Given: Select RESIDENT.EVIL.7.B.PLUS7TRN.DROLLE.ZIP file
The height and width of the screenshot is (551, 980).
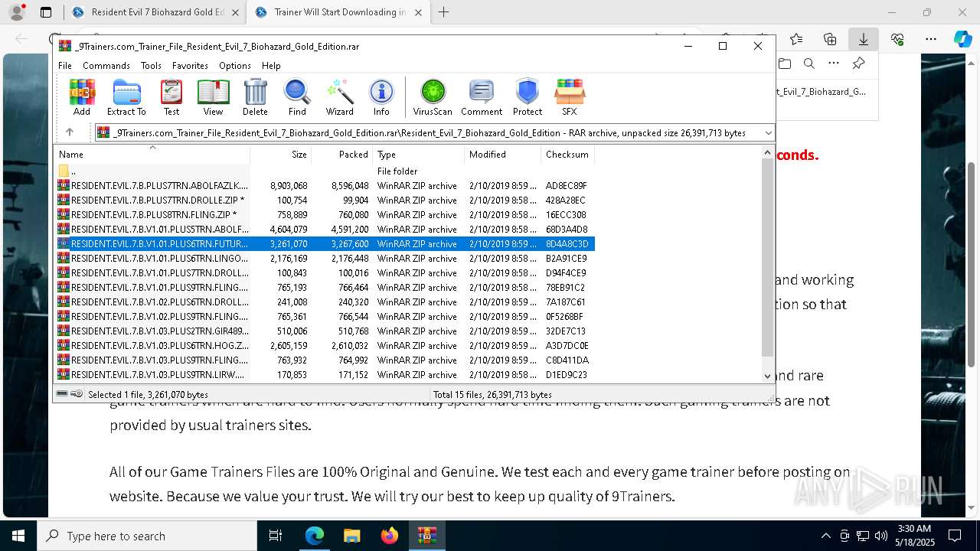Looking at the screenshot, I should 325,201.
